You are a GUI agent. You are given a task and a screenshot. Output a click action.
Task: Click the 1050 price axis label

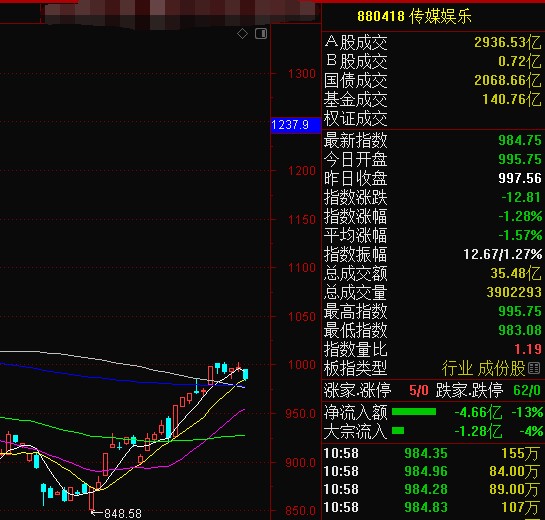(302, 317)
